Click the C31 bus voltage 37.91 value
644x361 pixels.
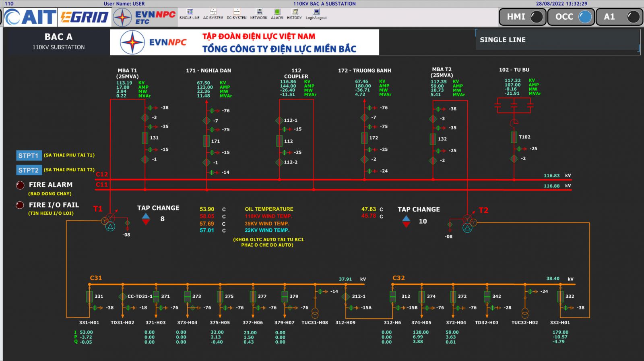(x=345, y=279)
